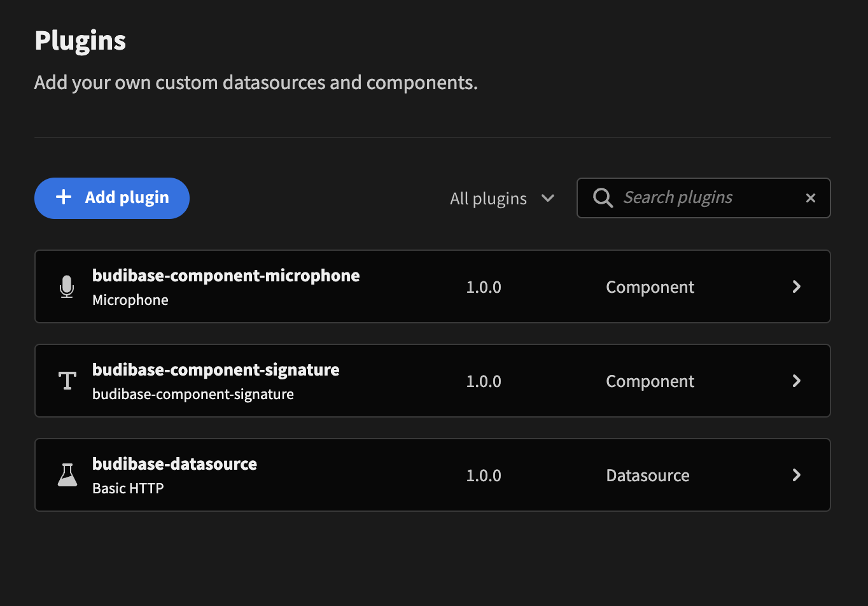Screen dimensions: 868x606
Task: Open budibase-datasource plugin name
Action: click(174, 464)
